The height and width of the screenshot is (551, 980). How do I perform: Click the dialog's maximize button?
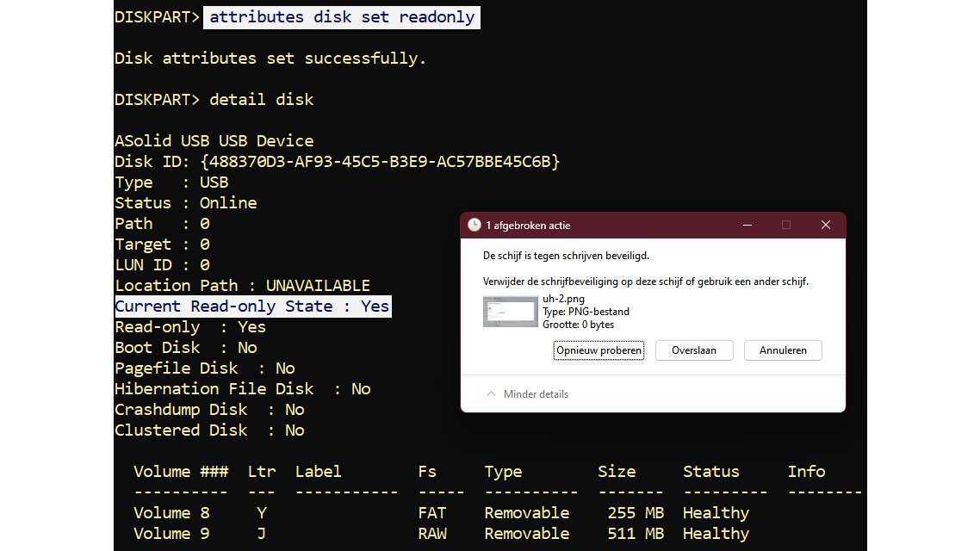pos(785,226)
